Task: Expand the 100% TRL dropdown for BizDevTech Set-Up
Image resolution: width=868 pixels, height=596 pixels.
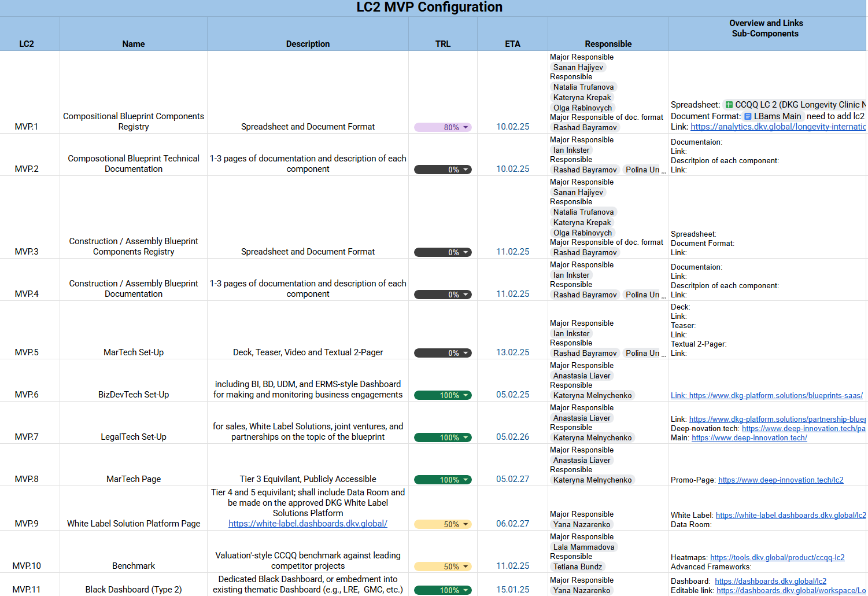Action: (466, 395)
